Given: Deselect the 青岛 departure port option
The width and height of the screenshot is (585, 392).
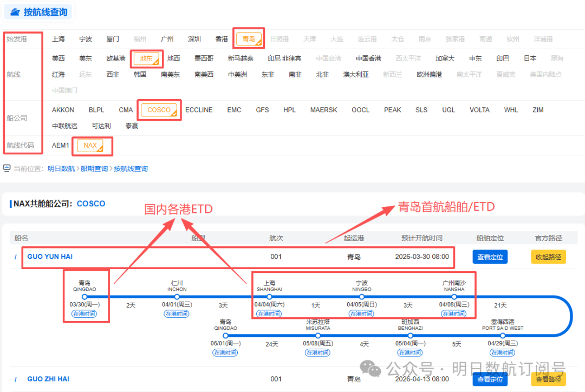Looking at the screenshot, I should click(249, 39).
